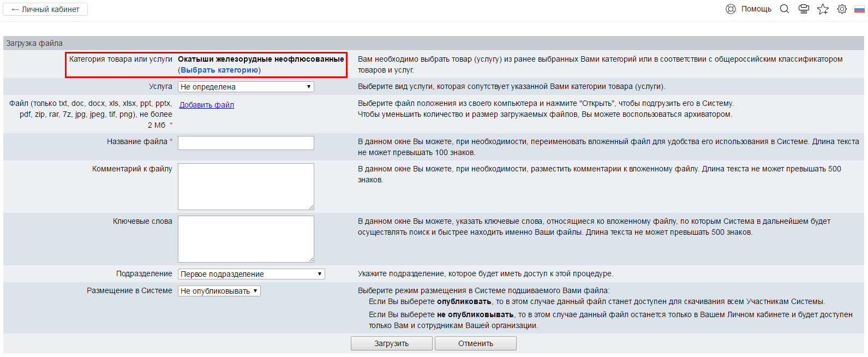Viewport: 868px width, 357px height.
Task: Click inside the Ключевые слова text area
Action: point(246,239)
